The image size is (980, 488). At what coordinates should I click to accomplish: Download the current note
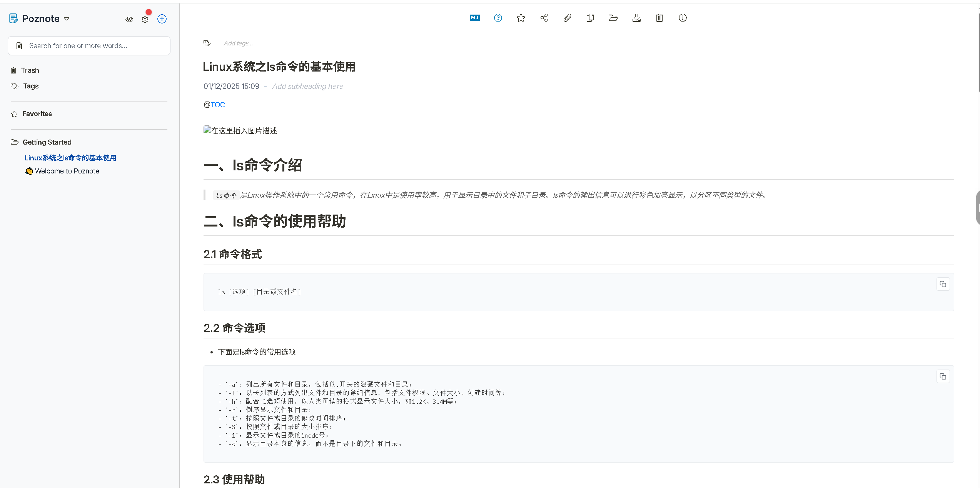pyautogui.click(x=636, y=18)
